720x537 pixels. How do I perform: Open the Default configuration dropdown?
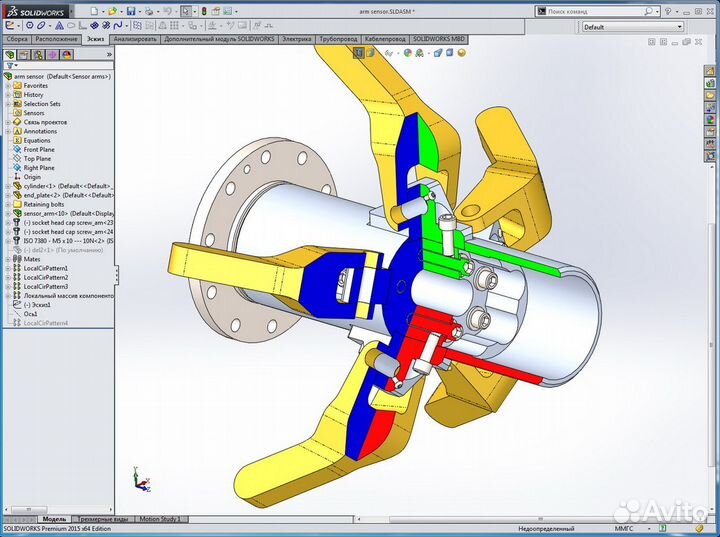click(631, 27)
